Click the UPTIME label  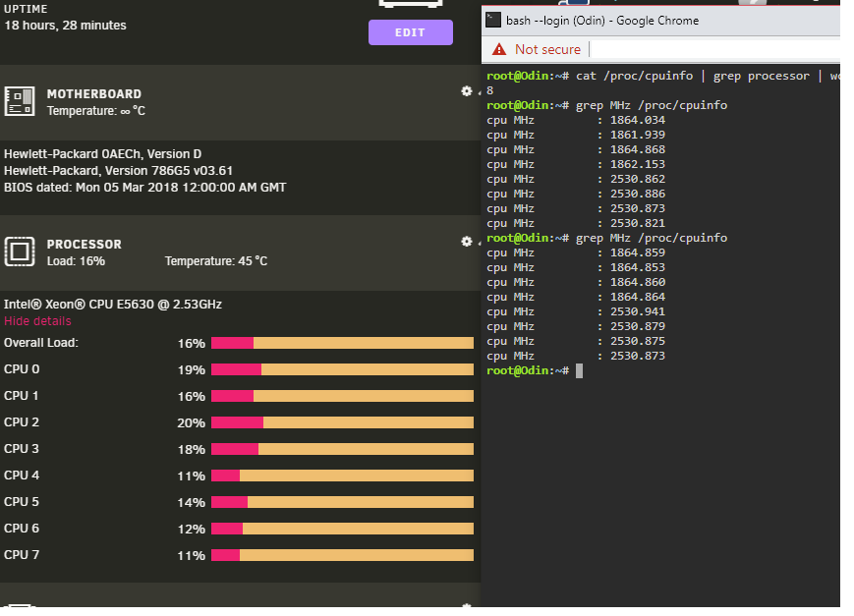click(26, 9)
